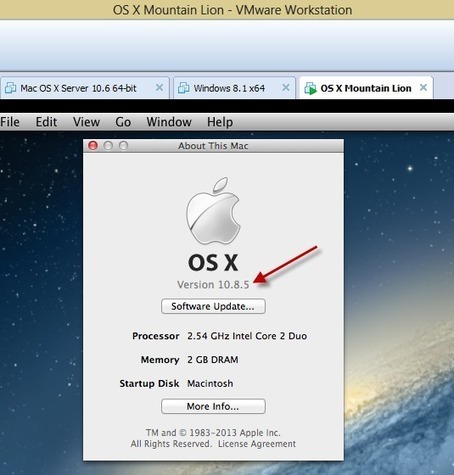Open the Window menu
This screenshot has height=475, width=454.
click(x=169, y=122)
